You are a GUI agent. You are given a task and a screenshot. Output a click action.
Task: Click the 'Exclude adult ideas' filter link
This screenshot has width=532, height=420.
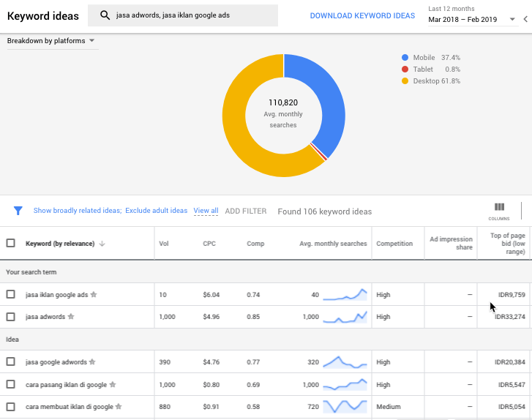pyautogui.click(x=156, y=210)
